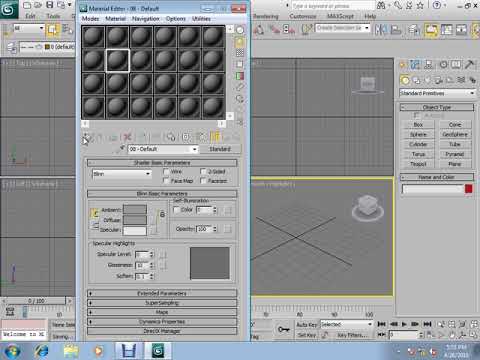Select the Shapes category icon in Create panel
Screen dimensions: 480x360
[x=416, y=80]
